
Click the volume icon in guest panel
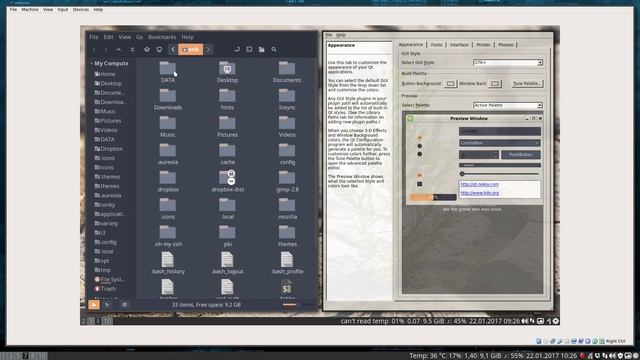point(524,321)
